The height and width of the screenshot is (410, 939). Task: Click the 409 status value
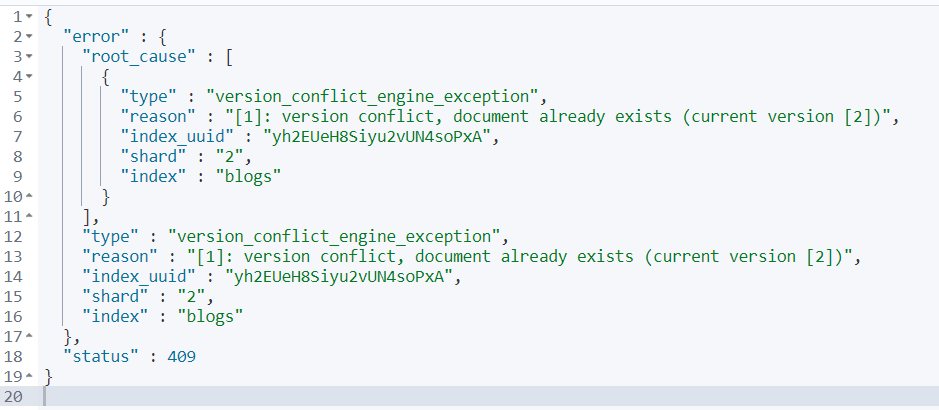tap(181, 357)
